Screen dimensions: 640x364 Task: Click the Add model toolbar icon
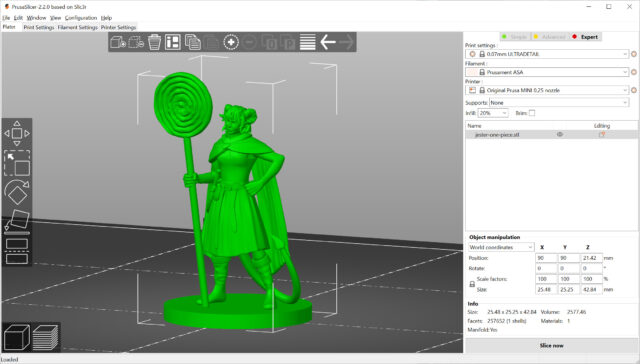click(118, 42)
